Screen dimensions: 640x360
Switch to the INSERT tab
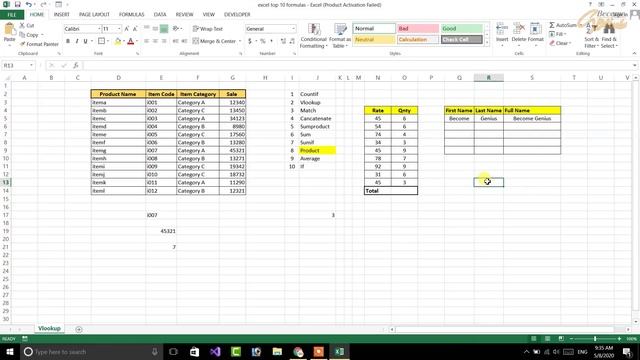point(62,15)
